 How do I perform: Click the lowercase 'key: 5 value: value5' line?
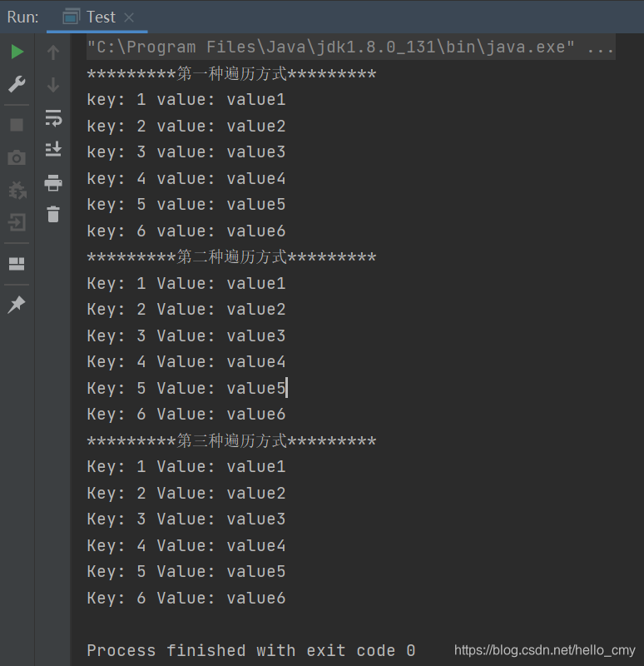(186, 205)
